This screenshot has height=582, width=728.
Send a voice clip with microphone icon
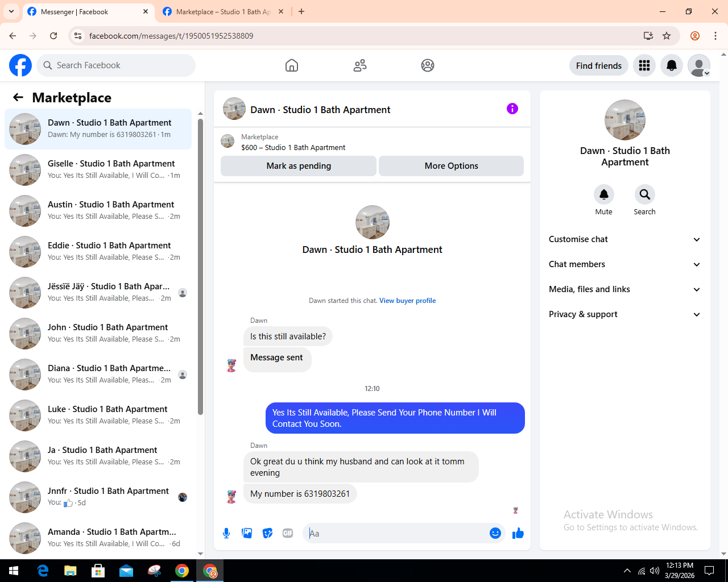(226, 533)
